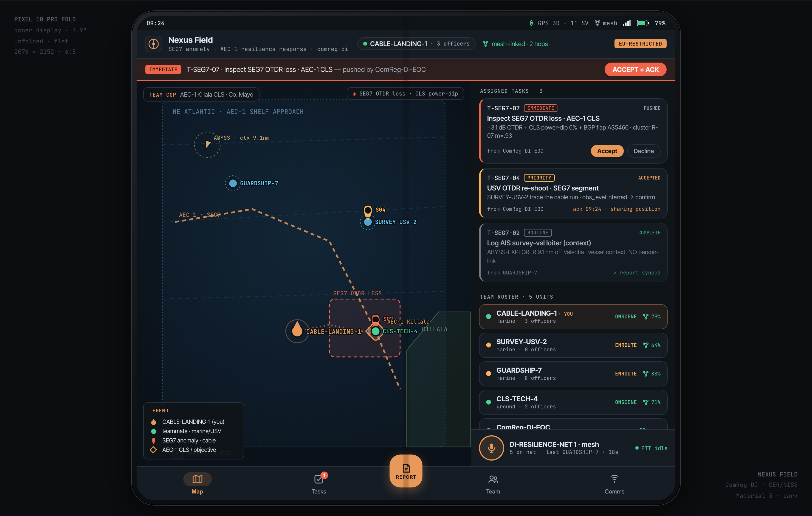
Task: Tap the CABLE-LANDING-1 own-position marker
Action: tap(297, 331)
